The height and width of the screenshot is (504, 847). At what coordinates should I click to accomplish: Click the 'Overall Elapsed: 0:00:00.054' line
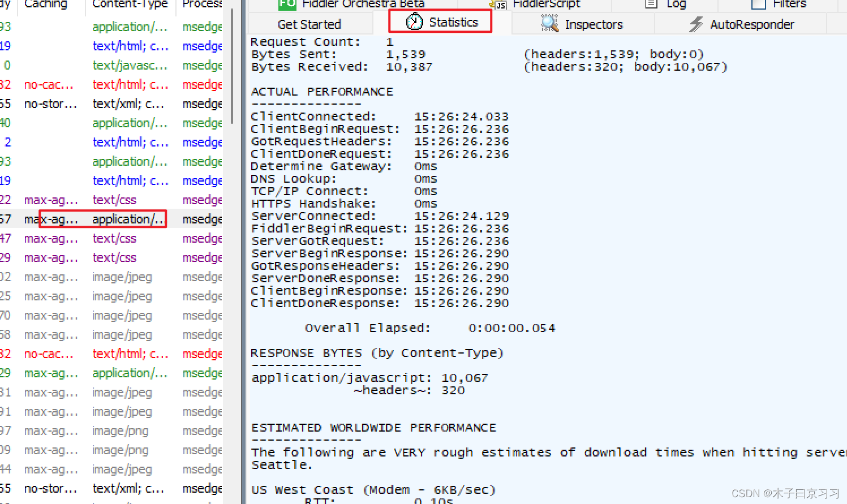coord(430,328)
